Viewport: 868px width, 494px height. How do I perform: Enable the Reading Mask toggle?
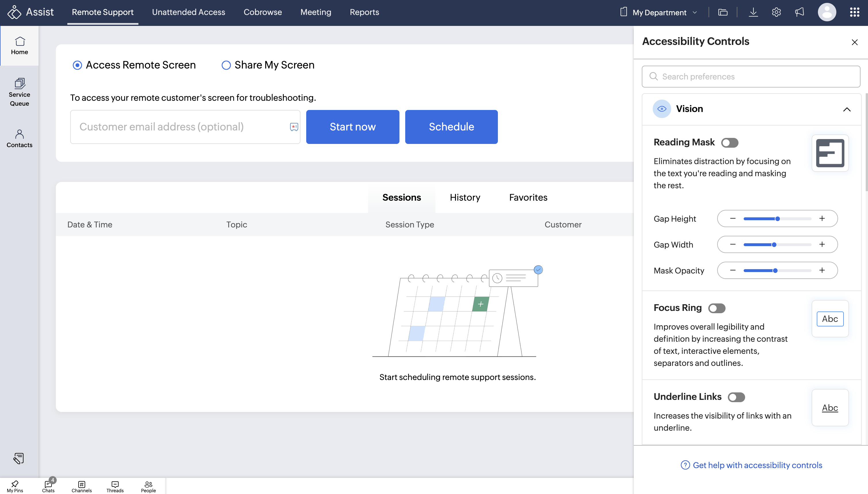(730, 142)
